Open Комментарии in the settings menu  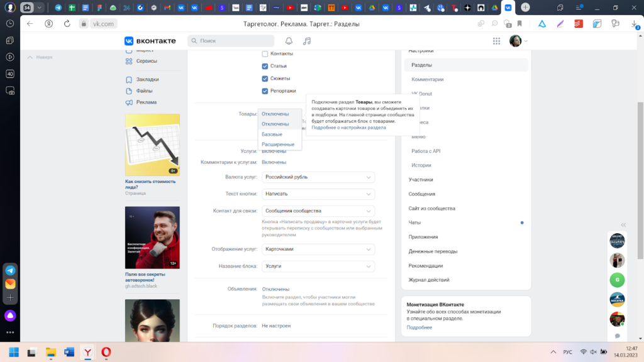[x=428, y=79]
